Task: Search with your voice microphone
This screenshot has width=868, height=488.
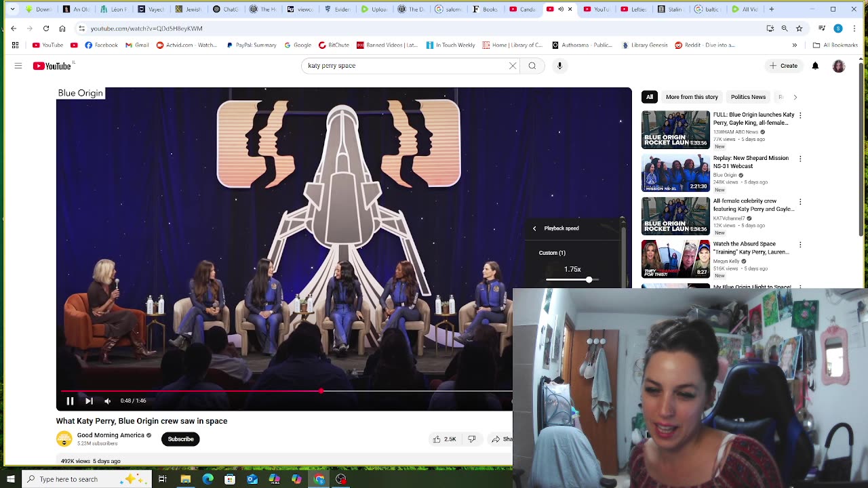Action: [x=559, y=66]
